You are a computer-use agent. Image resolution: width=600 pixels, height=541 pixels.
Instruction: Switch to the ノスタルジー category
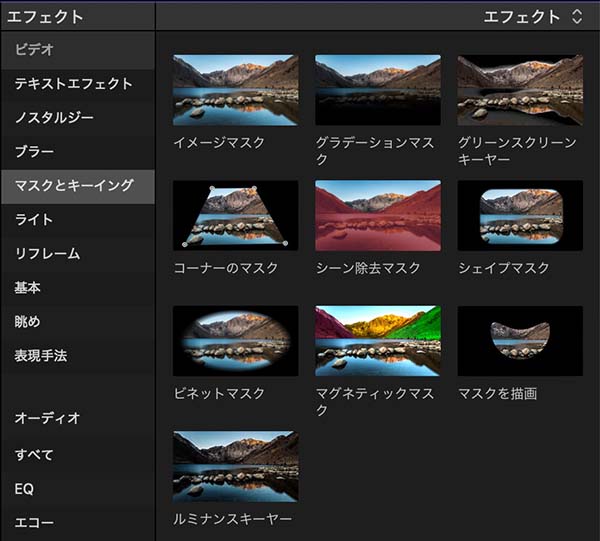click(55, 118)
